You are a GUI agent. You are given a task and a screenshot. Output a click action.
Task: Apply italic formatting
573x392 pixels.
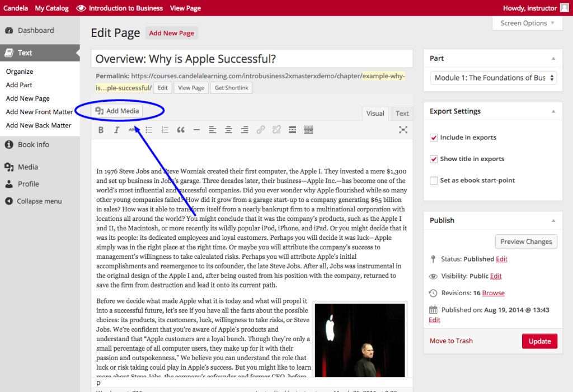(x=116, y=130)
